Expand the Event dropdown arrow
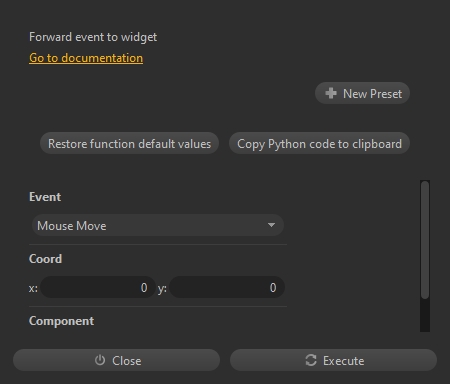The width and height of the screenshot is (450, 384). point(271,226)
